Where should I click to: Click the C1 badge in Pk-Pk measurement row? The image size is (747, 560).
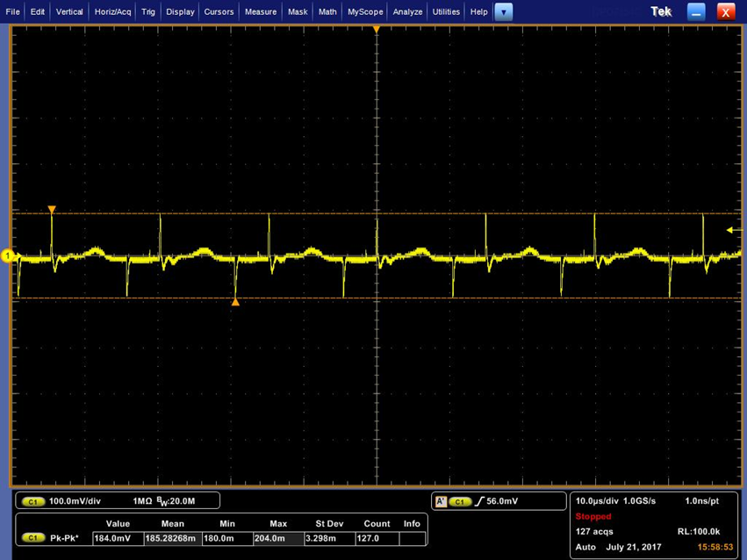[x=32, y=538]
